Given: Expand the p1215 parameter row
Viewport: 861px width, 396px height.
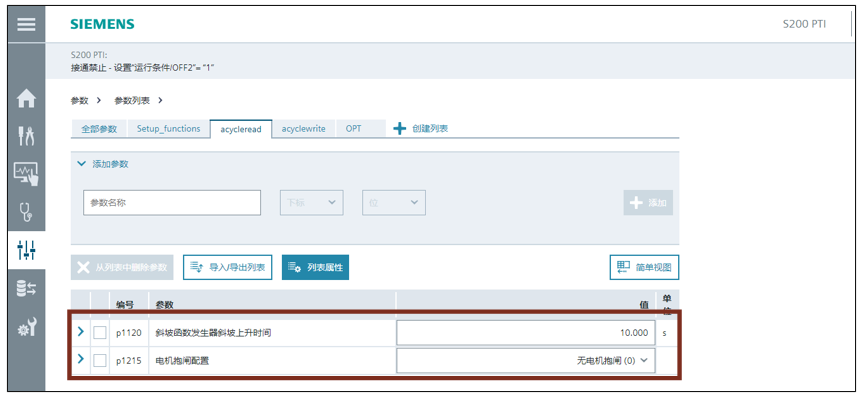Looking at the screenshot, I should tap(80, 359).
